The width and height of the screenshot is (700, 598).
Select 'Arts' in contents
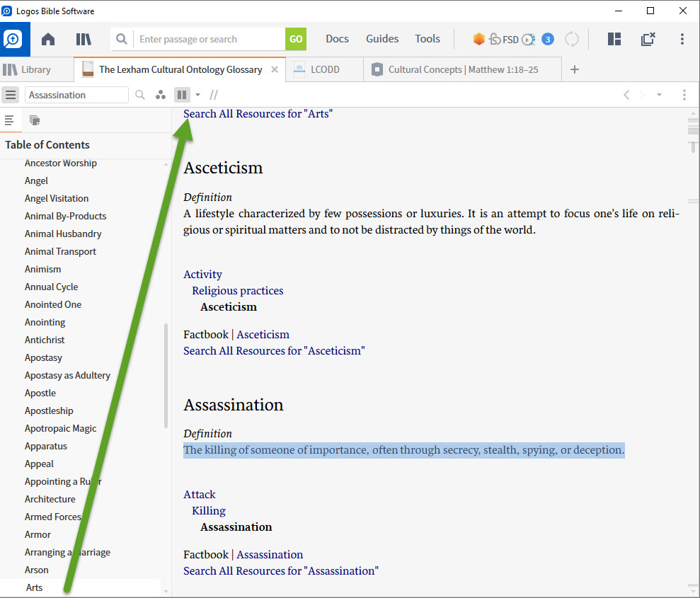point(35,587)
